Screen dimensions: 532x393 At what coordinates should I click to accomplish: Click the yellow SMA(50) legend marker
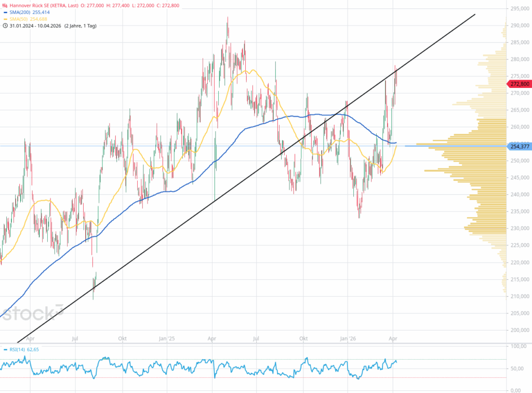click(4, 18)
